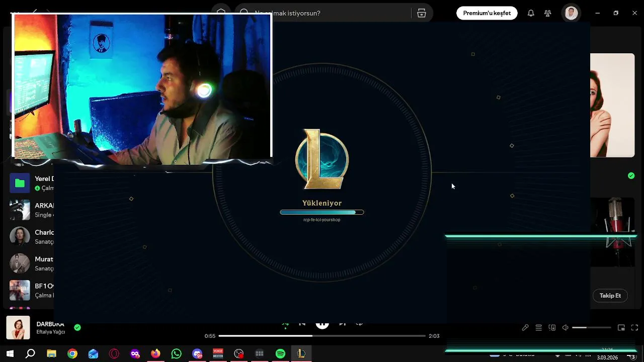Open Voicemeeter from taskbar
The image size is (644, 362).
[218, 354]
